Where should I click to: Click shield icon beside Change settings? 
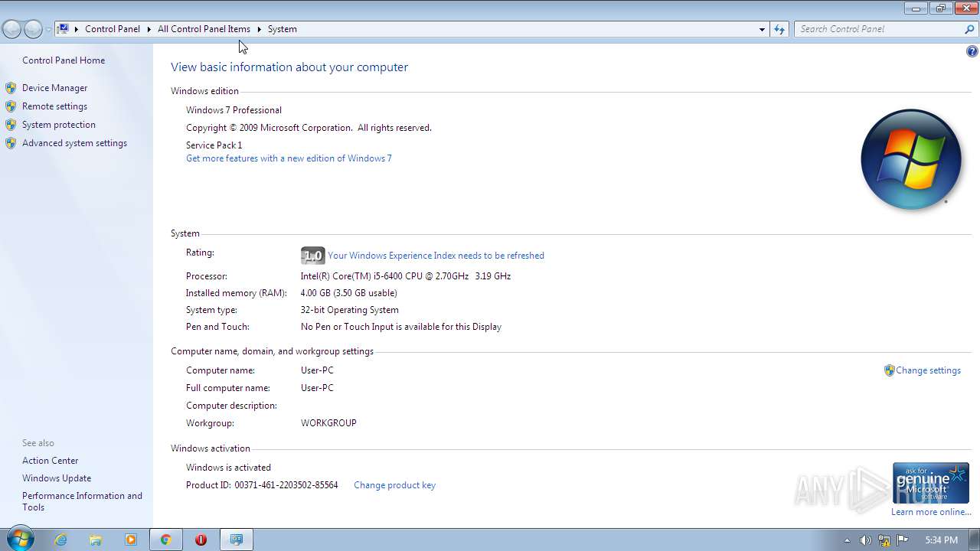tap(889, 370)
